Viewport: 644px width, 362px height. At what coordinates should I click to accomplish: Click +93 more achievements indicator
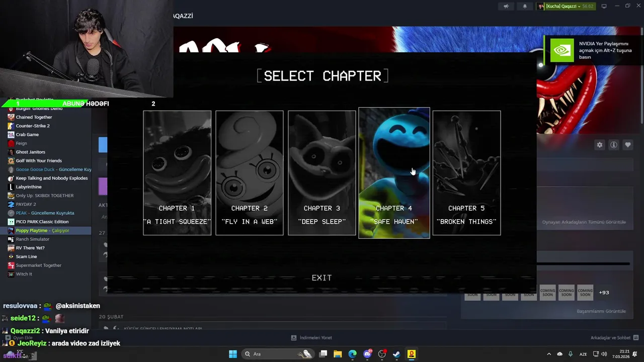coord(604,293)
